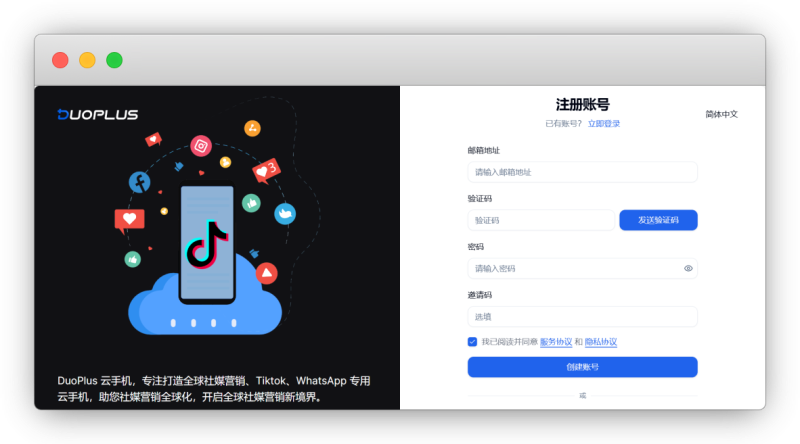Screen dimensions: 800x444
Task: Click the red macOS close button
Action: click(60, 60)
